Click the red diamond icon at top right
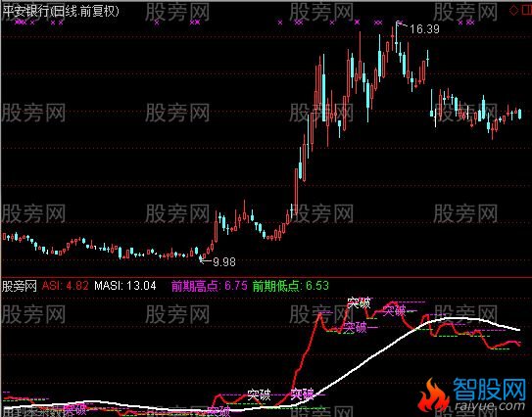 coord(513,11)
